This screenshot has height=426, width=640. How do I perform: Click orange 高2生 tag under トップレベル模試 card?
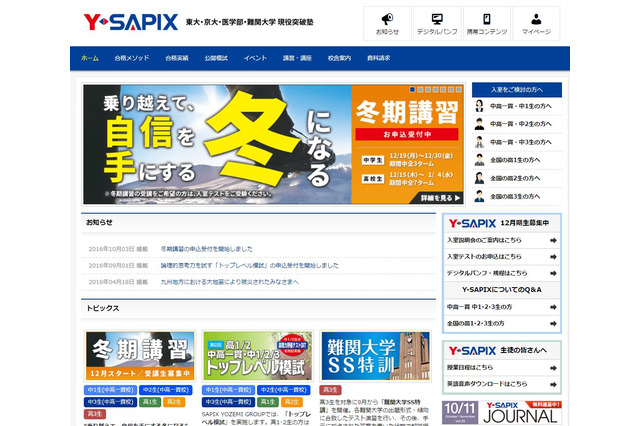click(291, 402)
